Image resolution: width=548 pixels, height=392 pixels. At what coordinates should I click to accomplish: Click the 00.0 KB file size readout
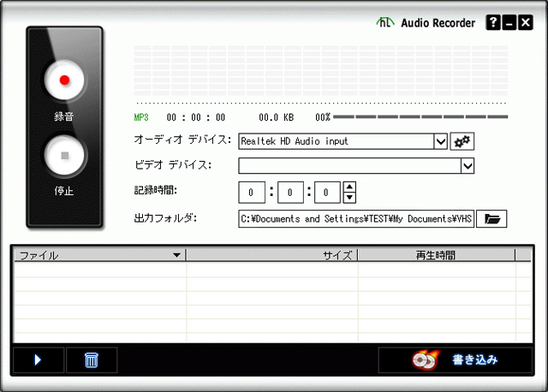[x=276, y=117]
